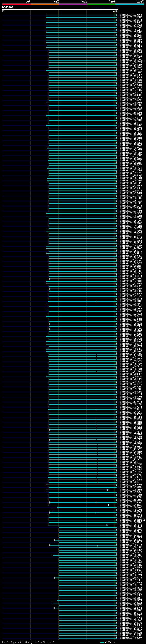Click the green ~80% identity color segment

pyautogui.click(x=101, y=4)
